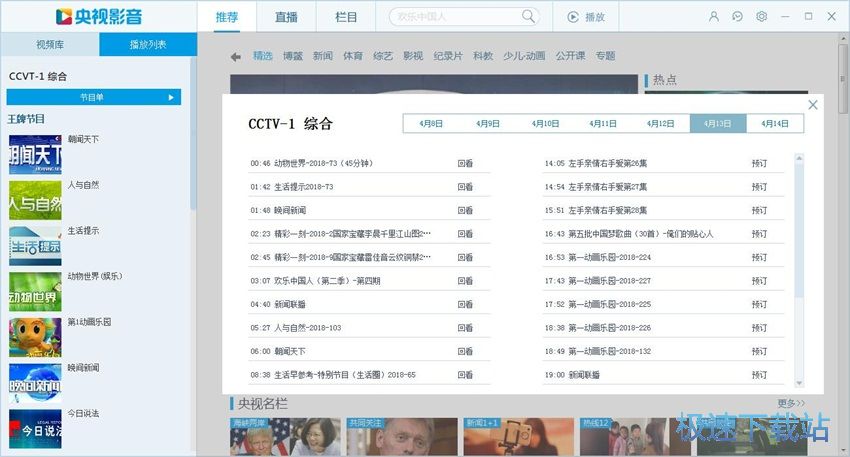Open the 播放列表 tab
This screenshot has width=850, height=457.
[148, 44]
